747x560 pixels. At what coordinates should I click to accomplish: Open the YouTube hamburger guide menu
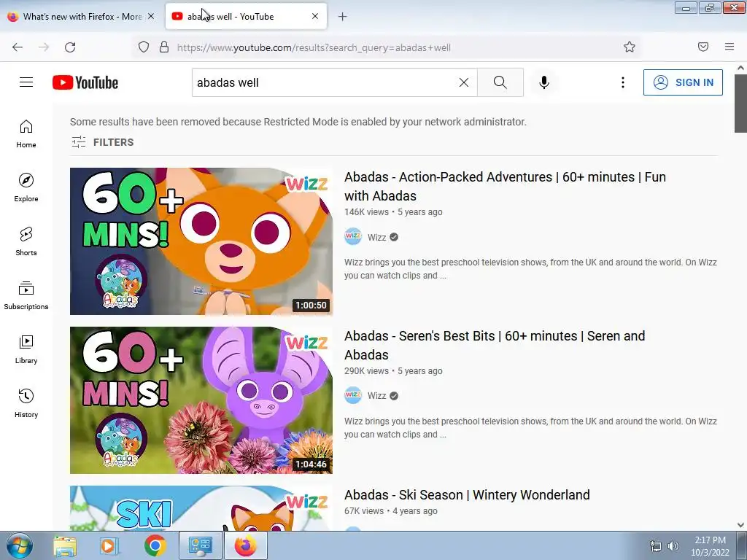coord(26,82)
